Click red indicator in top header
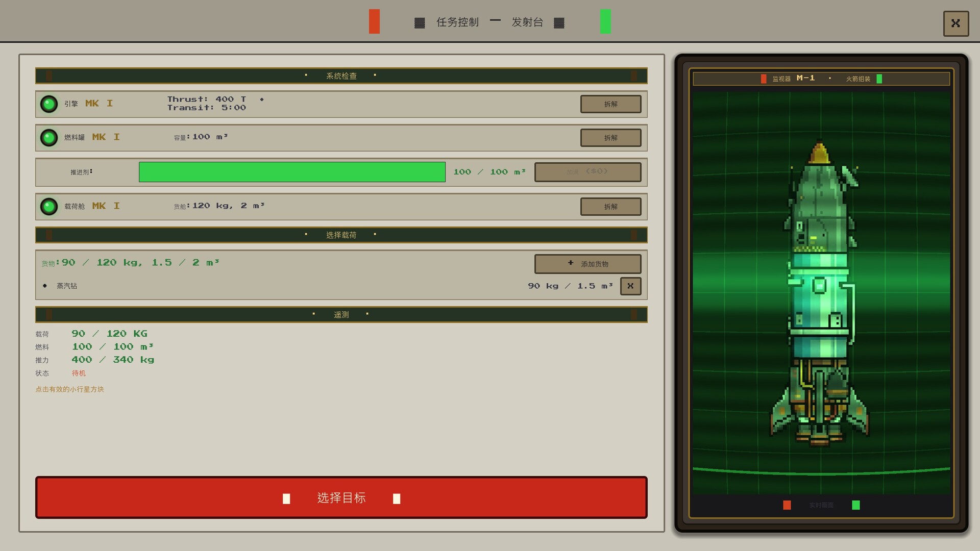The width and height of the screenshot is (980, 551). point(374,21)
